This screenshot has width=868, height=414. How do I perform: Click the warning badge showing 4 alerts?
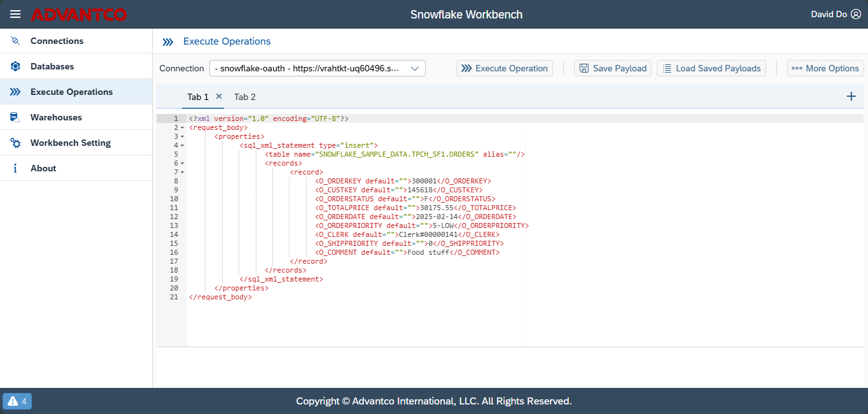point(17,401)
